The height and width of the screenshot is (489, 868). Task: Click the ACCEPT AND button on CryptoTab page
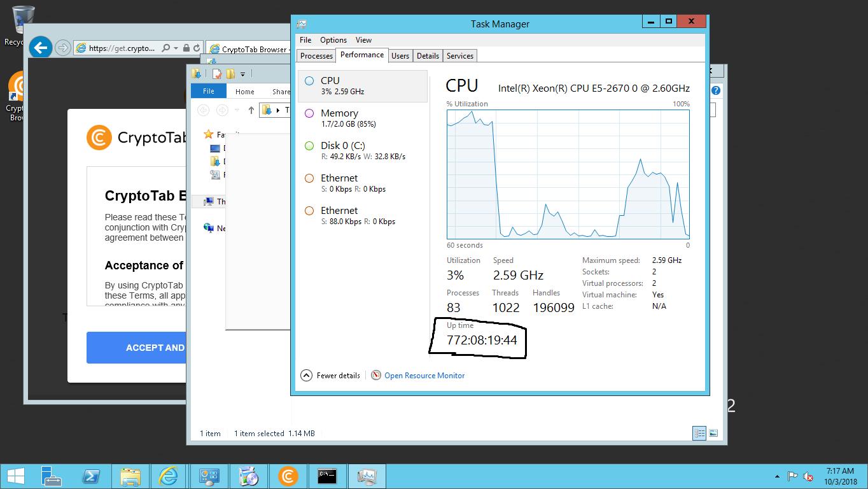136,348
